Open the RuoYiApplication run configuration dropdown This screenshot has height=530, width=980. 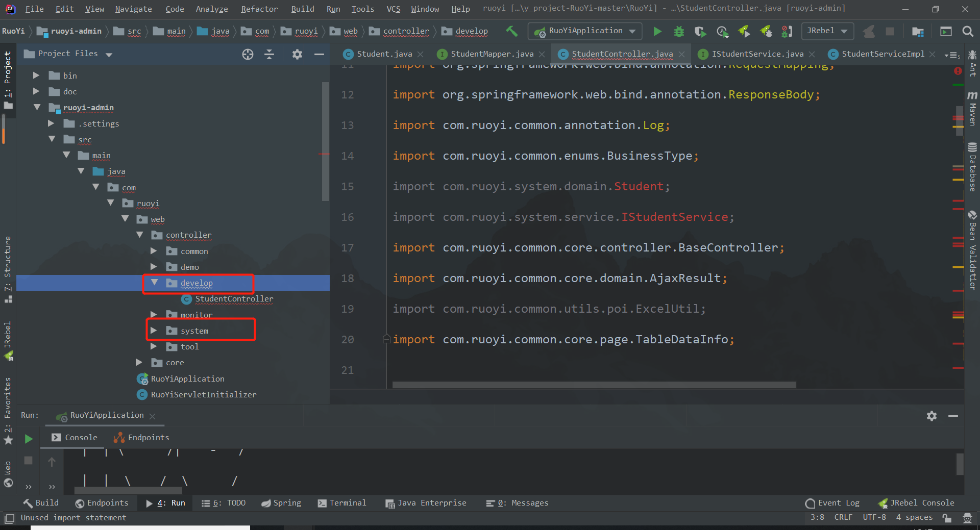tap(585, 31)
